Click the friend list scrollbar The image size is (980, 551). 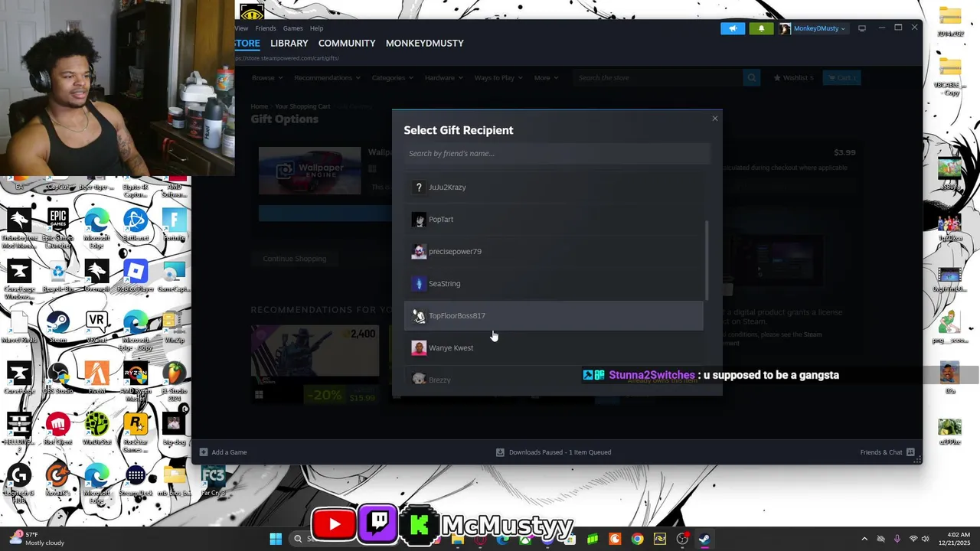coord(707,260)
